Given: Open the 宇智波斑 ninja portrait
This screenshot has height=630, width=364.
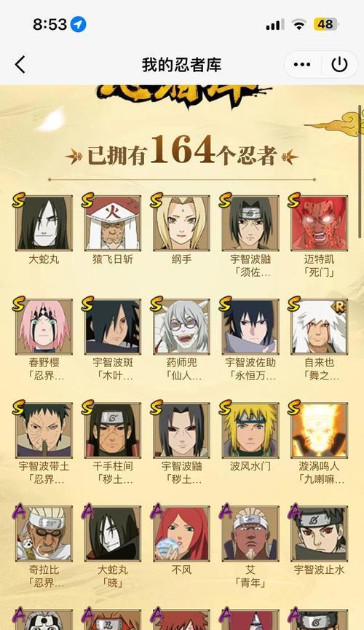Looking at the screenshot, I should (x=113, y=326).
